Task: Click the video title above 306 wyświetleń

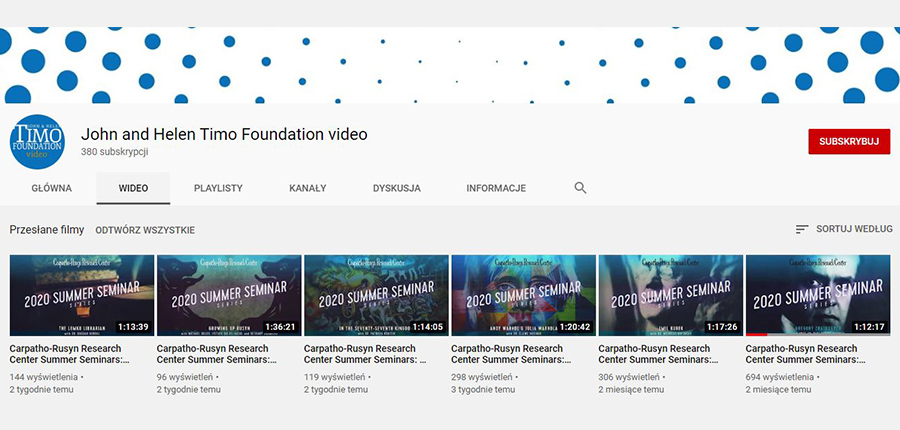Action: (658, 354)
